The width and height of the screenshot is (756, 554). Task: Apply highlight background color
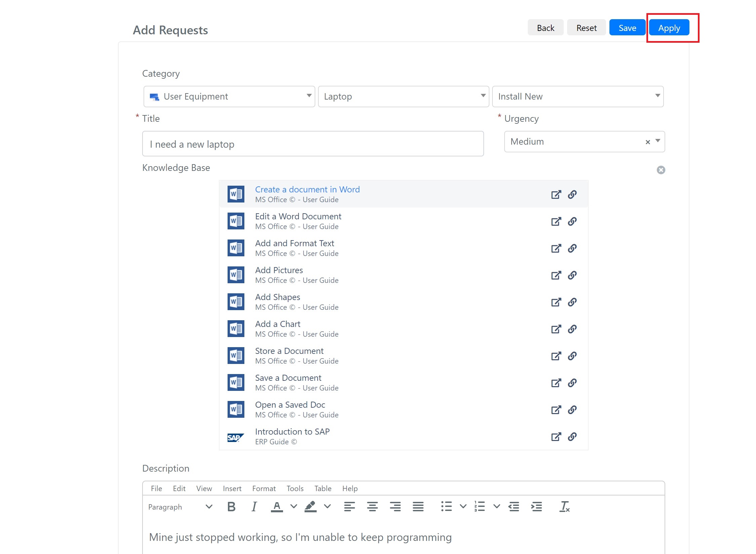[310, 507]
